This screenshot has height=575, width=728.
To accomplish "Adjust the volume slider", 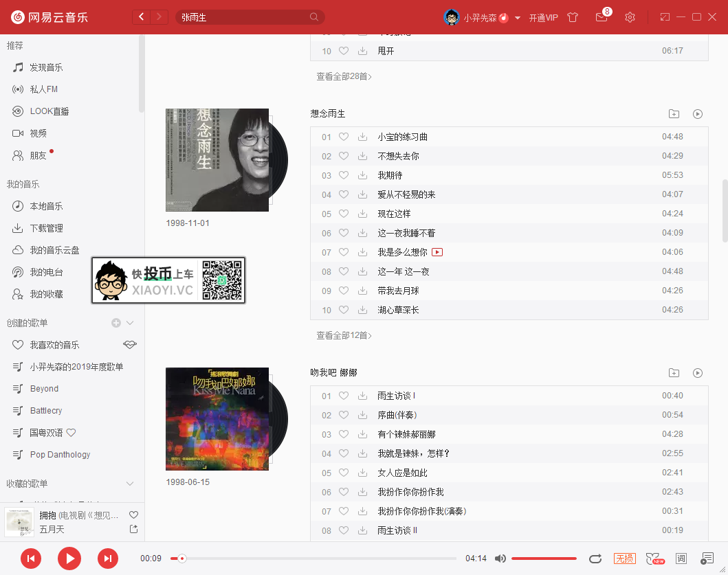I will click(544, 559).
